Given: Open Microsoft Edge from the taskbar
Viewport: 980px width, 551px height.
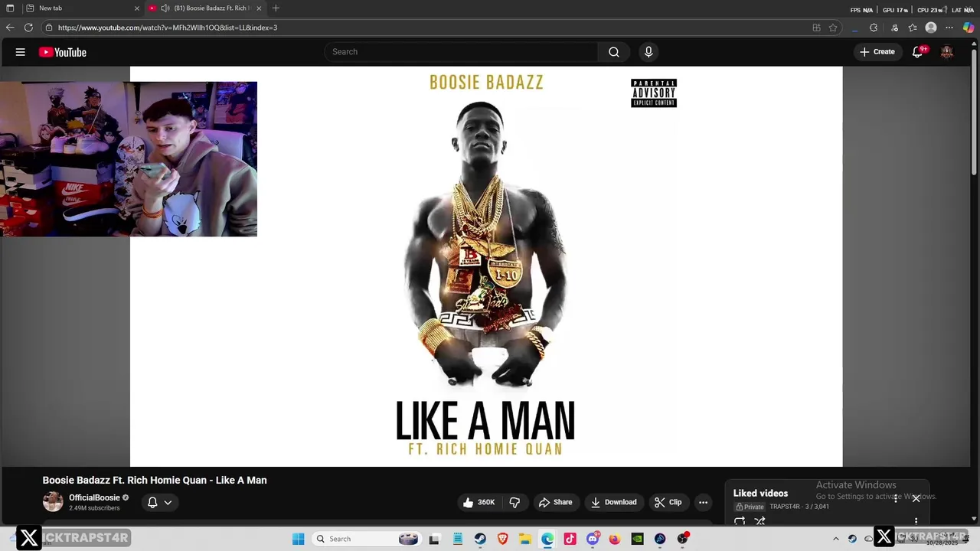Looking at the screenshot, I should 547,539.
